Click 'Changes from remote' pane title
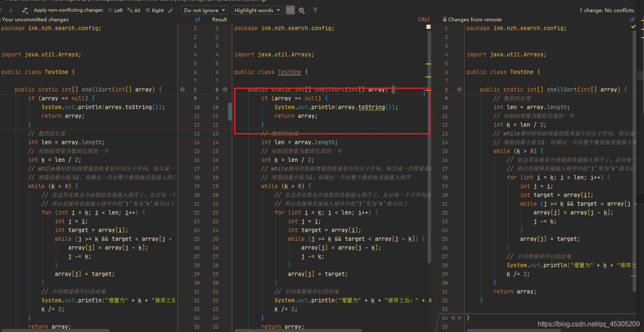 pos(475,19)
